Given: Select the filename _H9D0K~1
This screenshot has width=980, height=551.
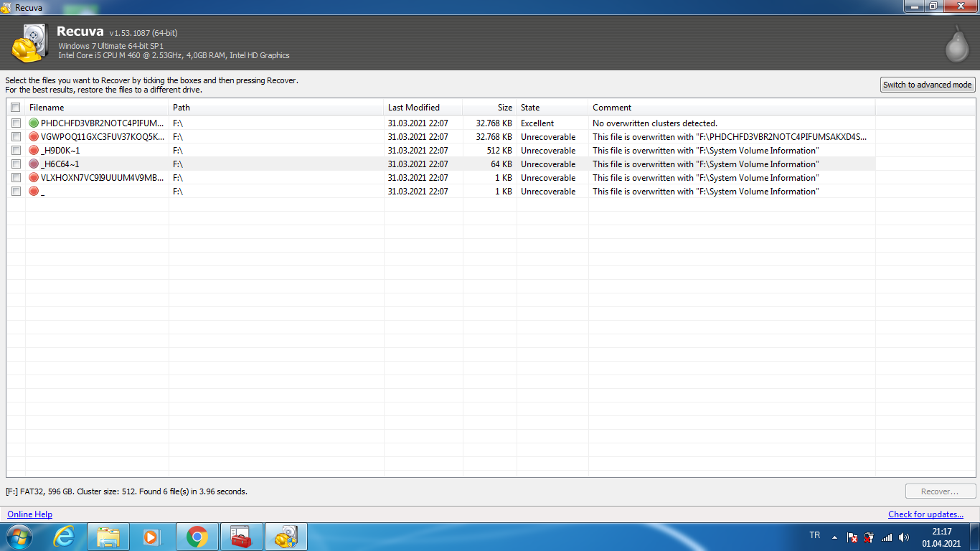Looking at the screenshot, I should 60,151.
